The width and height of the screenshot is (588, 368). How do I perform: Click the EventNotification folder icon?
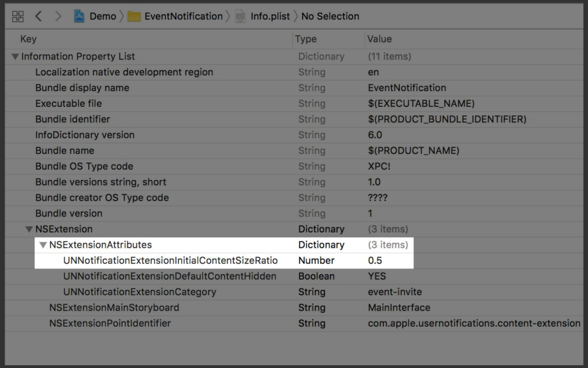[x=134, y=17]
